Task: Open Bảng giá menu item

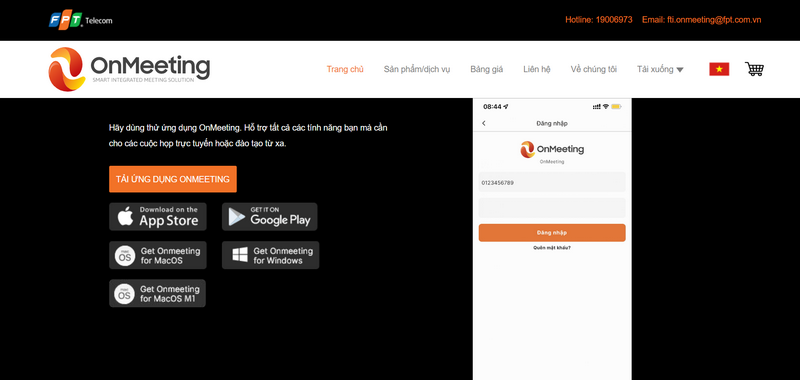Action: [x=486, y=69]
